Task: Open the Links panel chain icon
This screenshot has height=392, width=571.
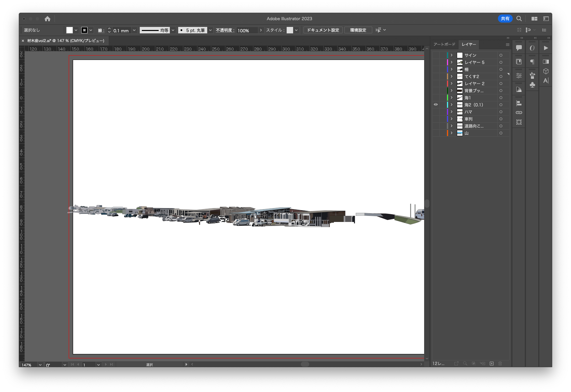Action: 519,112
